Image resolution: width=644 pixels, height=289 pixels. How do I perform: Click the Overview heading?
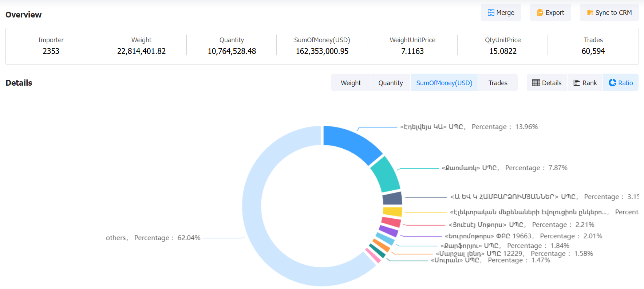click(24, 15)
